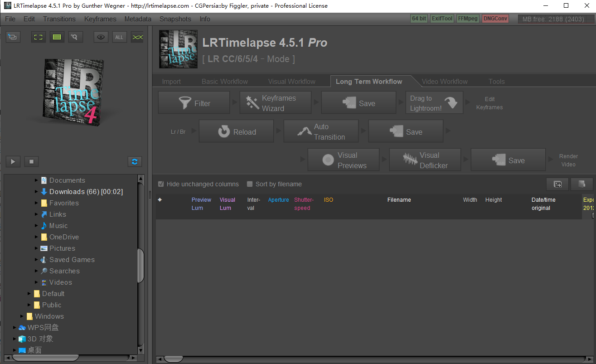This screenshot has height=364, width=596.
Task: Open the Keyframes Wizard
Action: click(x=275, y=102)
